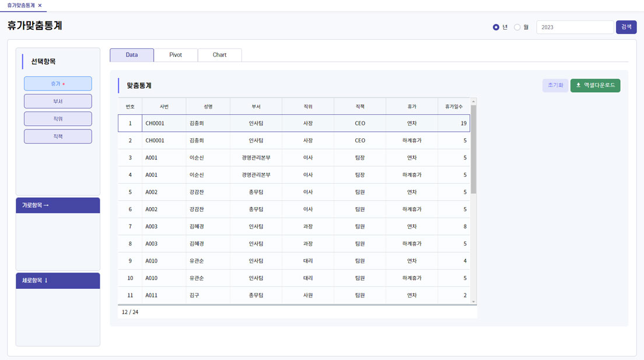Click the 가로항목 panel header
The height and width of the screenshot is (360, 644).
tap(58, 205)
